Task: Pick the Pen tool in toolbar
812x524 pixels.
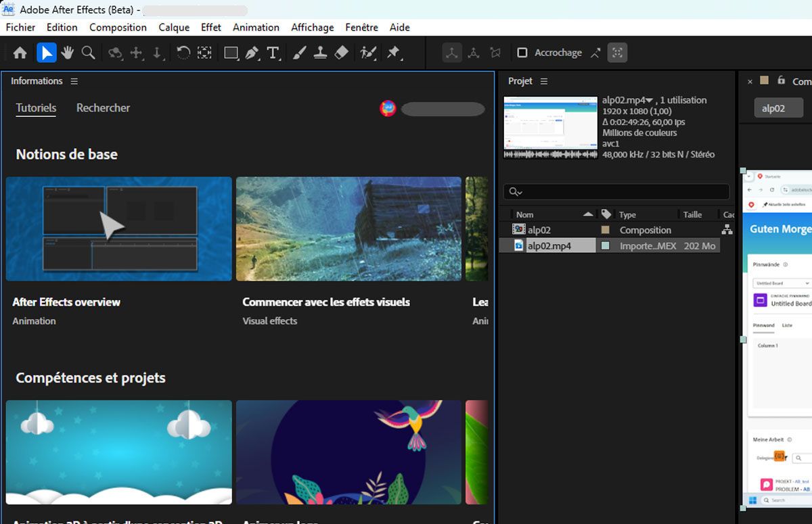Action: (x=252, y=53)
